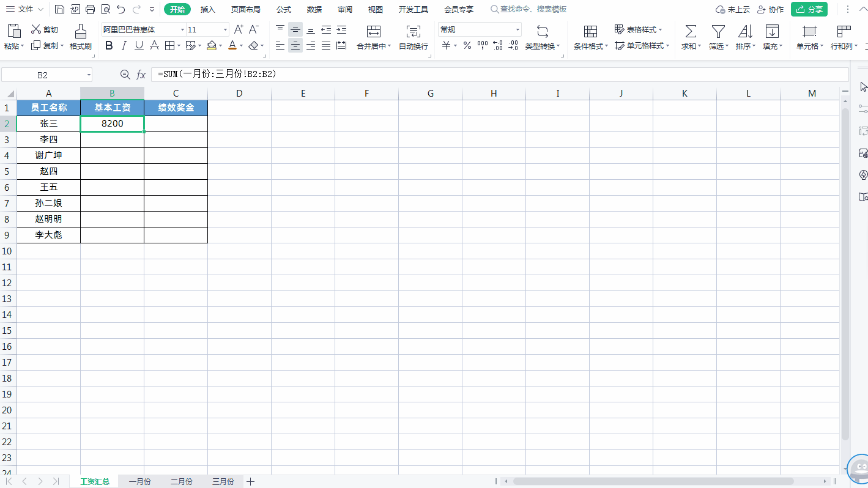Click in the formula bar input

tap(500, 75)
